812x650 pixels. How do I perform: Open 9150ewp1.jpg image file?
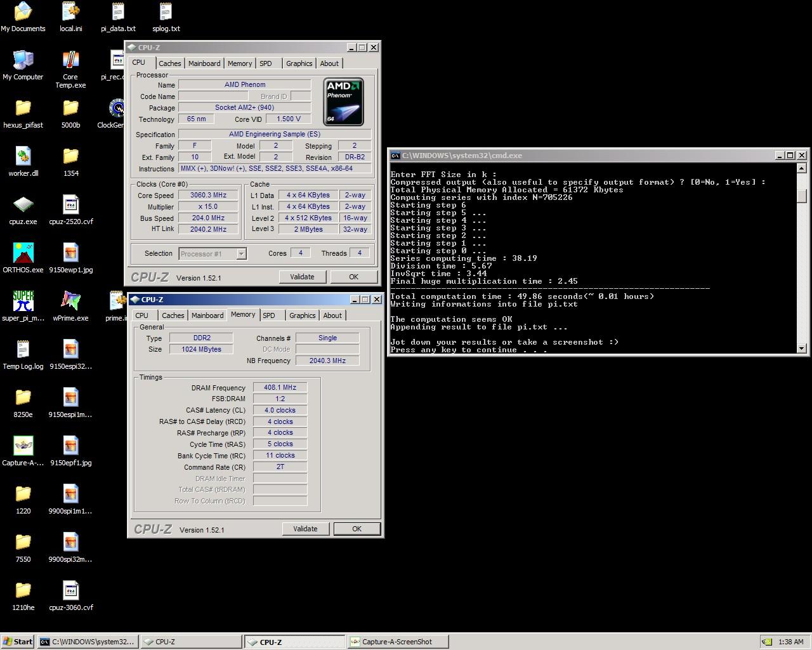pos(70,258)
